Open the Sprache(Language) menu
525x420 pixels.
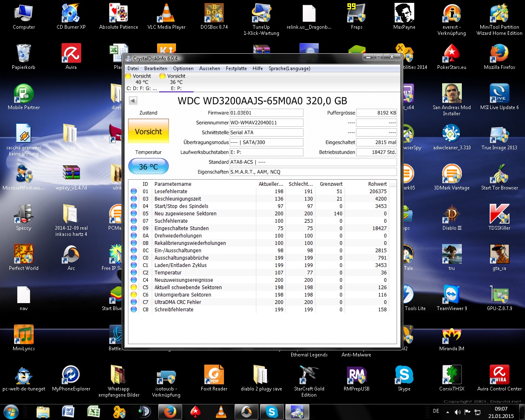click(x=290, y=68)
